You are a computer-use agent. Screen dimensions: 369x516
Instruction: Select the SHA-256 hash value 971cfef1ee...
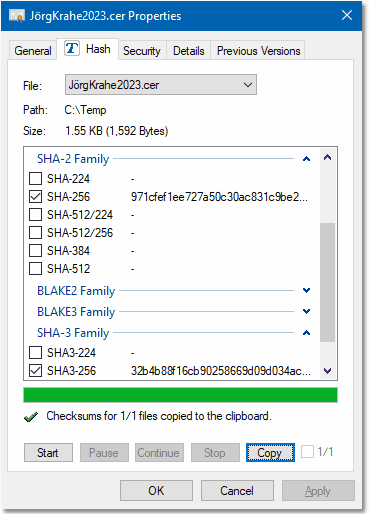tap(219, 197)
